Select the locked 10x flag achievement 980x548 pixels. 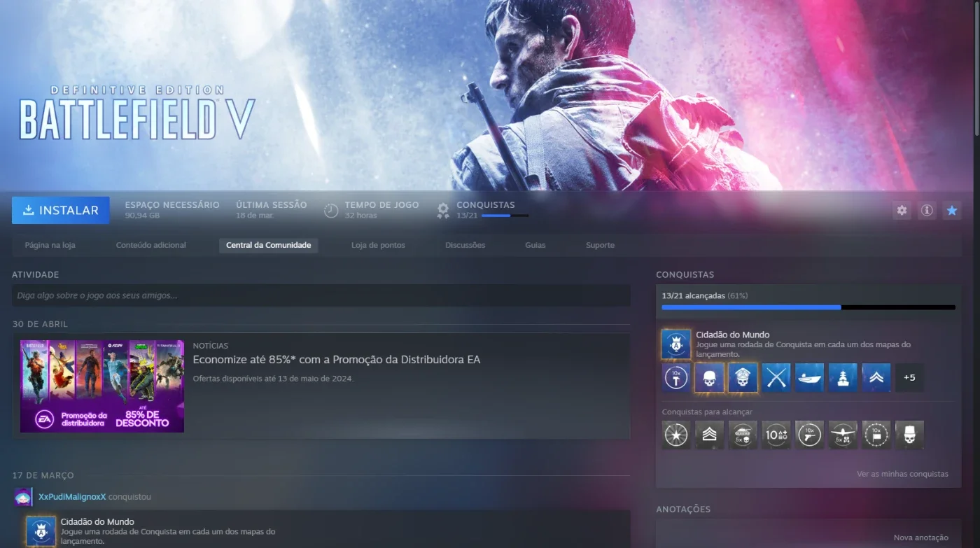(876, 435)
